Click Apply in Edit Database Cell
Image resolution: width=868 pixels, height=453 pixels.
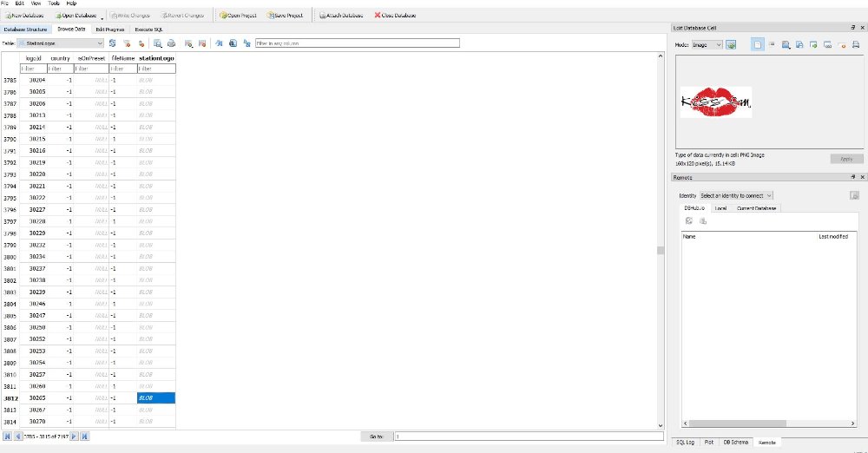846,159
